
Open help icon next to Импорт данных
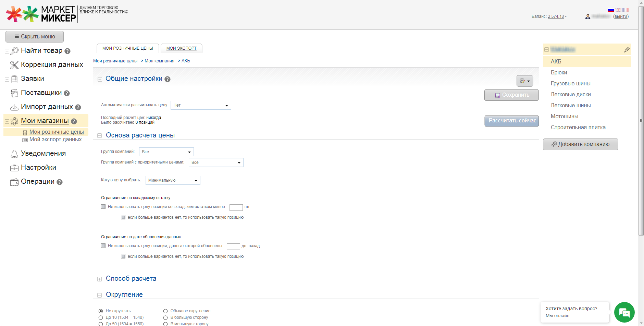(x=78, y=107)
